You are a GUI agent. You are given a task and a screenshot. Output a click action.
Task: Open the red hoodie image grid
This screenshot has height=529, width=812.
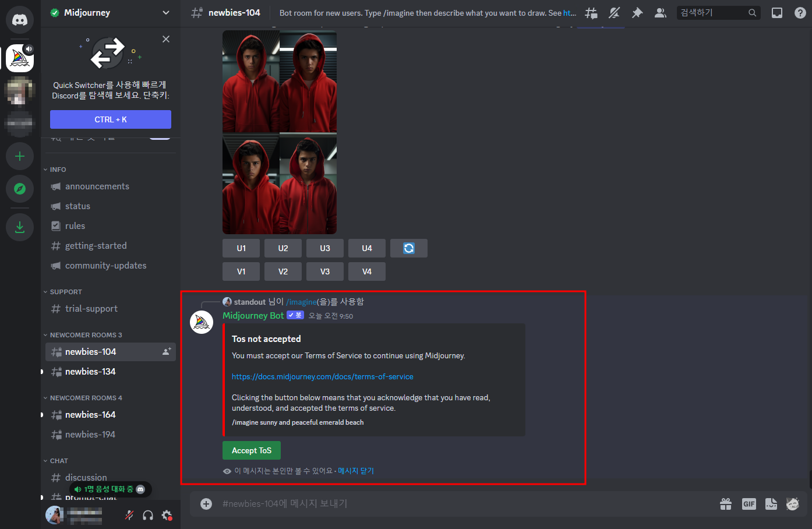(x=280, y=132)
